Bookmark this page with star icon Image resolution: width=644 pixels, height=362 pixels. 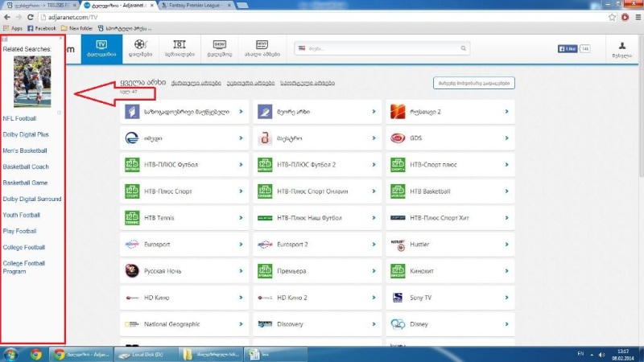612,17
